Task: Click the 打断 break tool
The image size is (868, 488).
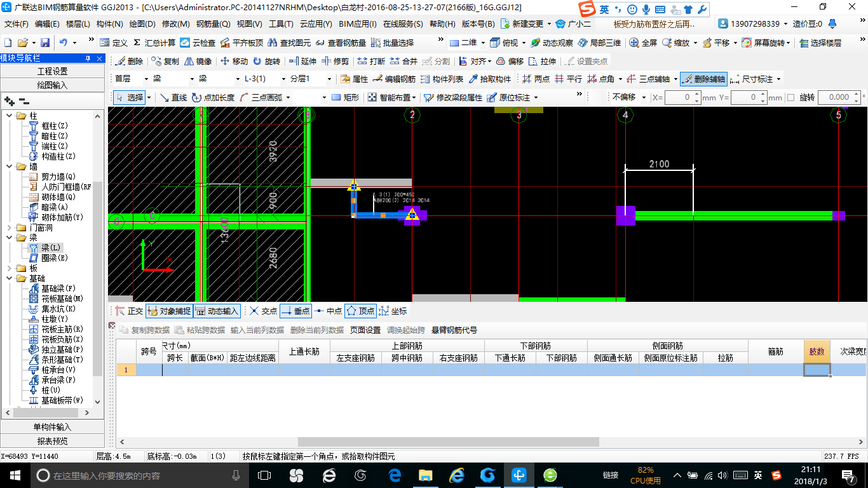Action: 371,61
